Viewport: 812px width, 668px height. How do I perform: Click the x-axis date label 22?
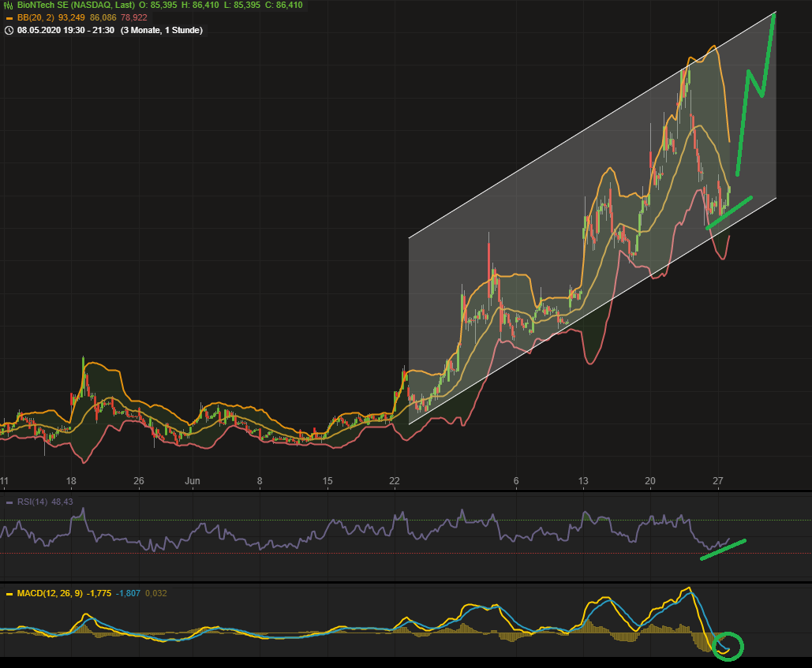point(395,481)
